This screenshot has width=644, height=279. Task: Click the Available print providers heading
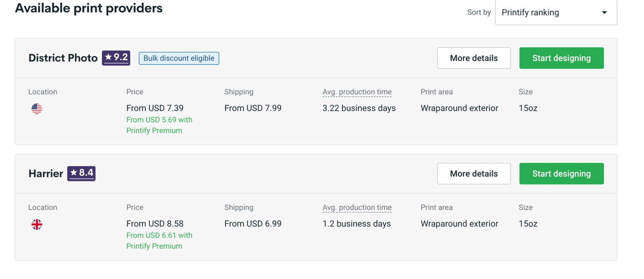pos(89,8)
